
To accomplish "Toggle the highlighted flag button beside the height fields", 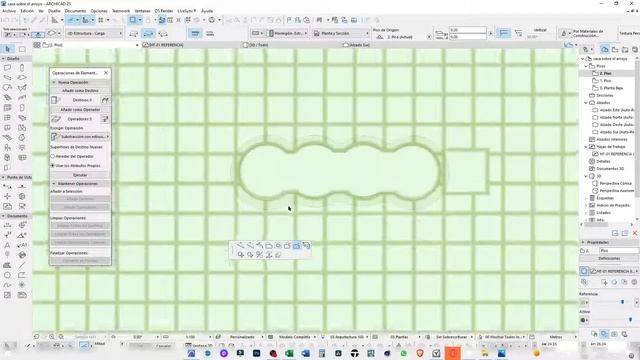I will click(x=504, y=33).
